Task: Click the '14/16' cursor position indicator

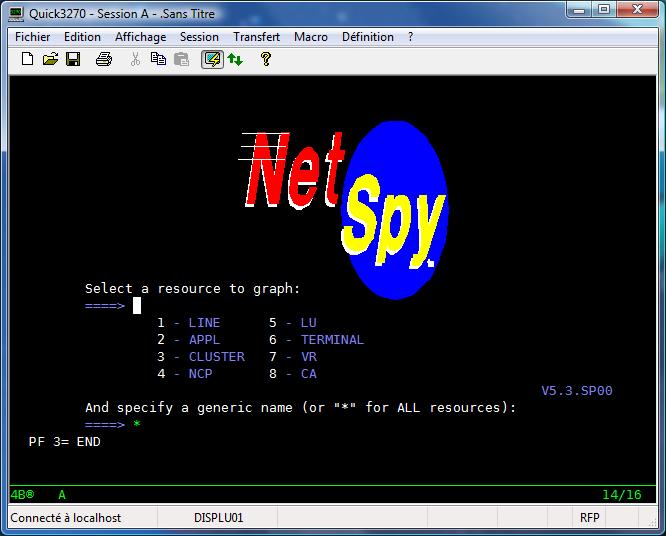Action: point(622,495)
